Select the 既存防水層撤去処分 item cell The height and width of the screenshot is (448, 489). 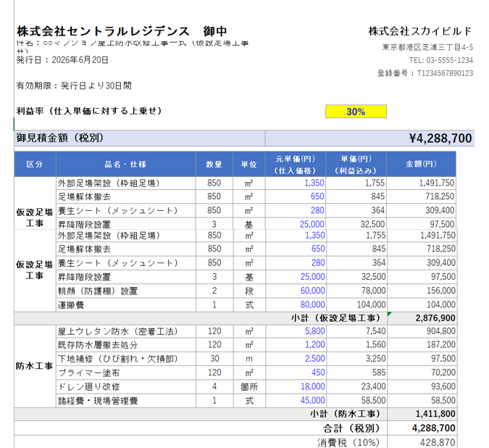pos(126,345)
